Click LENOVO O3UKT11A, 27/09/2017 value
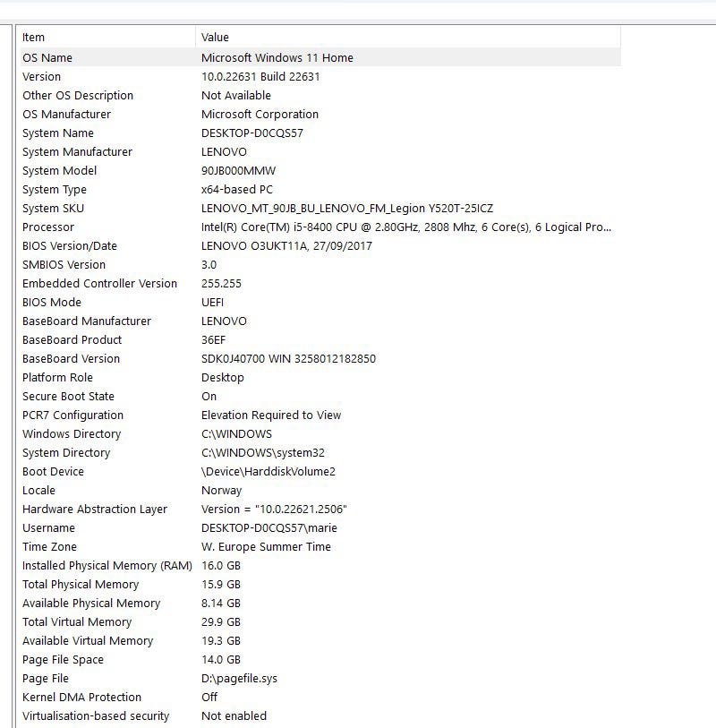The width and height of the screenshot is (716, 728). tap(286, 245)
